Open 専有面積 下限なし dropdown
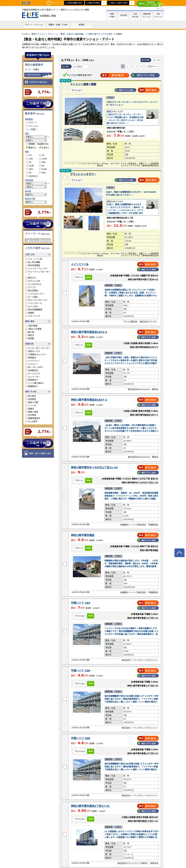 pyautogui.click(x=36, y=184)
